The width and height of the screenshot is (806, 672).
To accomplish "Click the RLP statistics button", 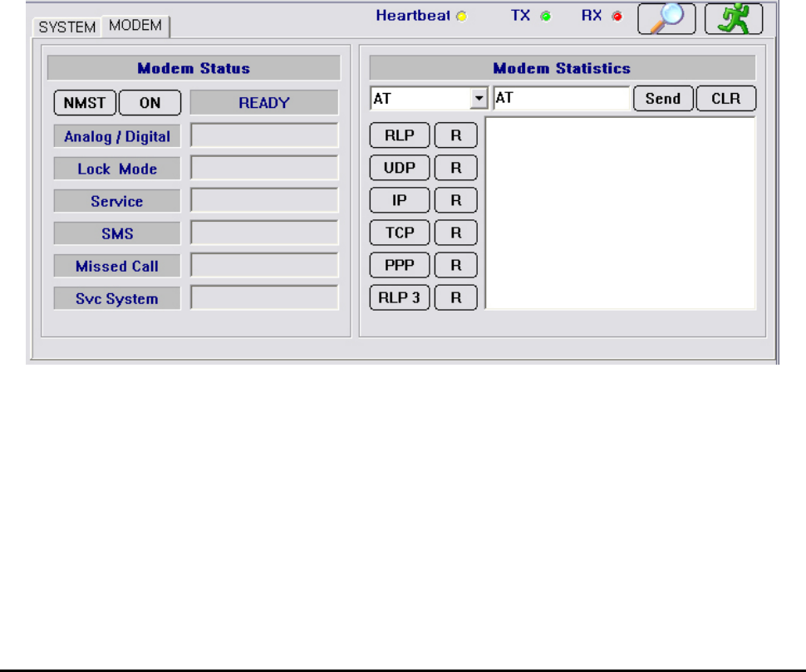I will coord(400,135).
